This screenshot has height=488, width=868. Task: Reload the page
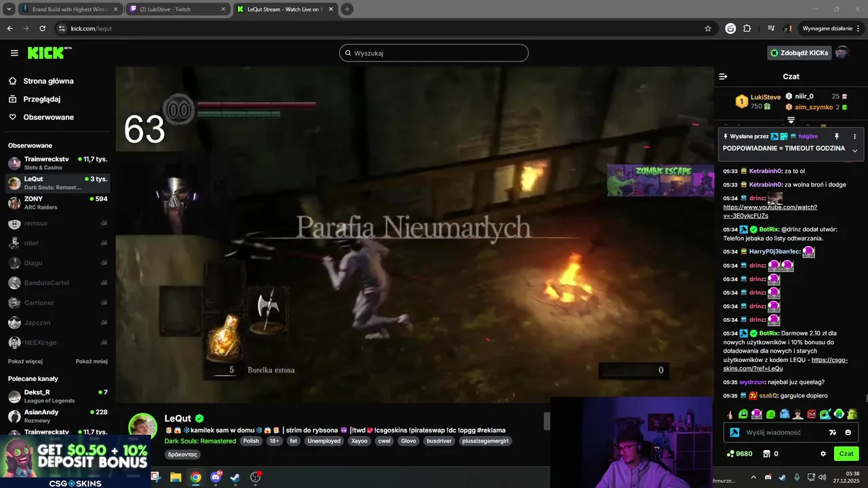coord(43,28)
